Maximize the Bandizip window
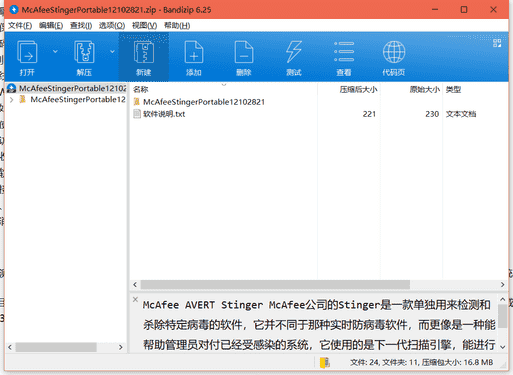Image resolution: width=513 pixels, height=375 pixels. (464, 10)
